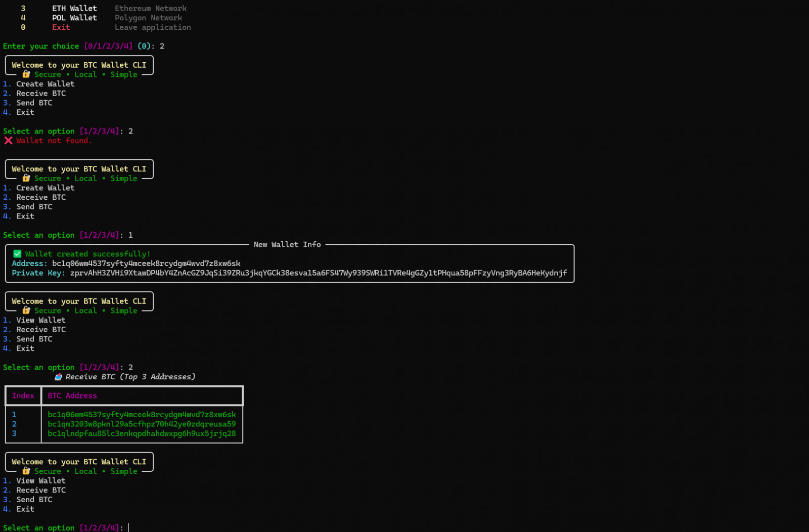Click the New Wallet Info panel title
Viewport: 809px width, 532px height.
tap(287, 245)
